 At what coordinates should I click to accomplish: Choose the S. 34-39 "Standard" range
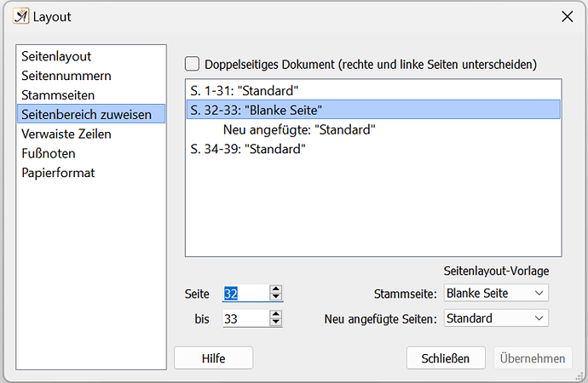pyautogui.click(x=248, y=149)
